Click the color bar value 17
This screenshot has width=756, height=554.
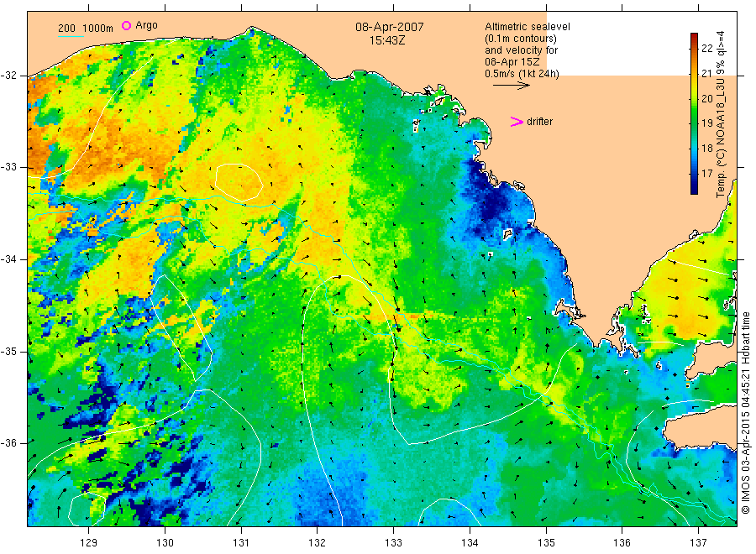pos(706,173)
